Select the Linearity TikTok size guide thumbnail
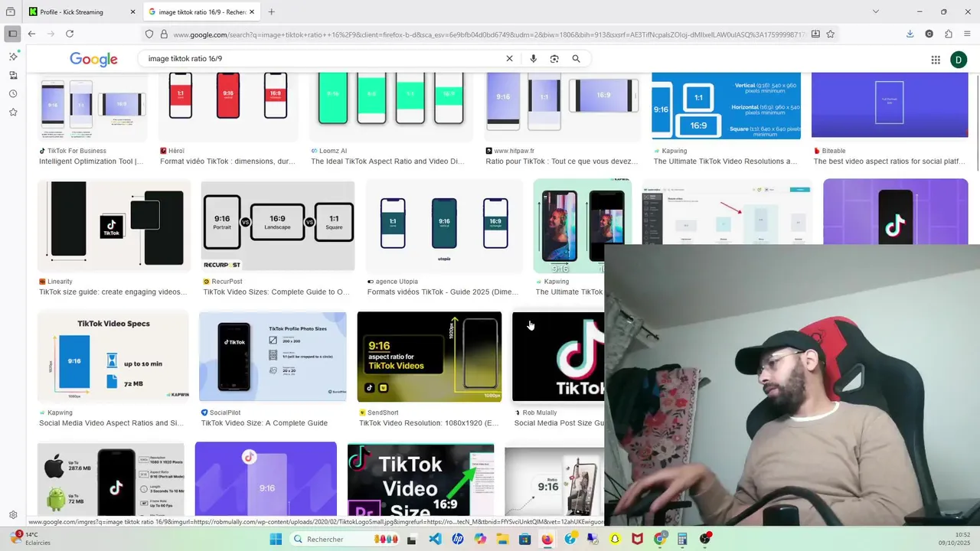 [113, 226]
